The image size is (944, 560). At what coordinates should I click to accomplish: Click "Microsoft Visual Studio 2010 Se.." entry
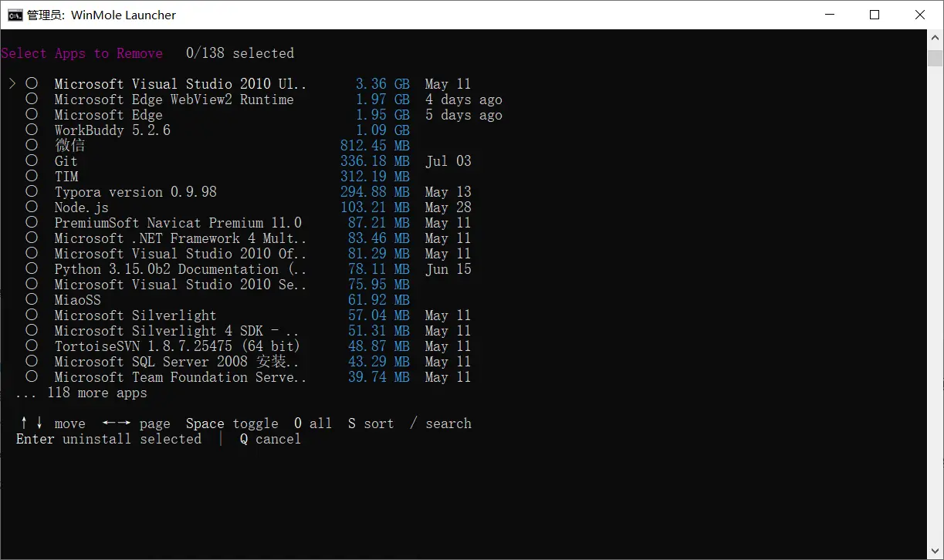181,285
